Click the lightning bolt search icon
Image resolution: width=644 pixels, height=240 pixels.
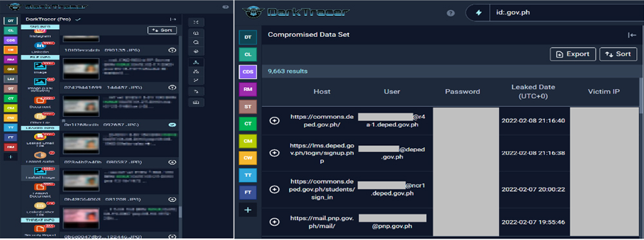pos(478,13)
